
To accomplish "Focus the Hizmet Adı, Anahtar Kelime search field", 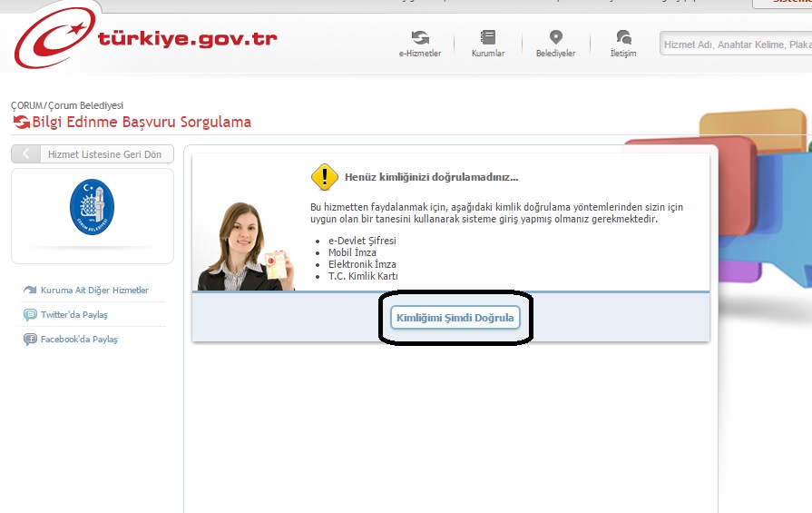I will (735, 44).
